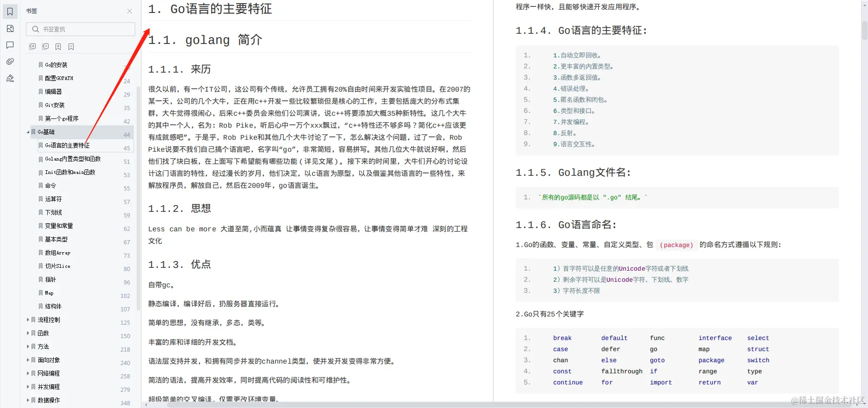The image size is (868, 408).
Task: Jump to the 切片Slice bookmark
Action: point(57,266)
